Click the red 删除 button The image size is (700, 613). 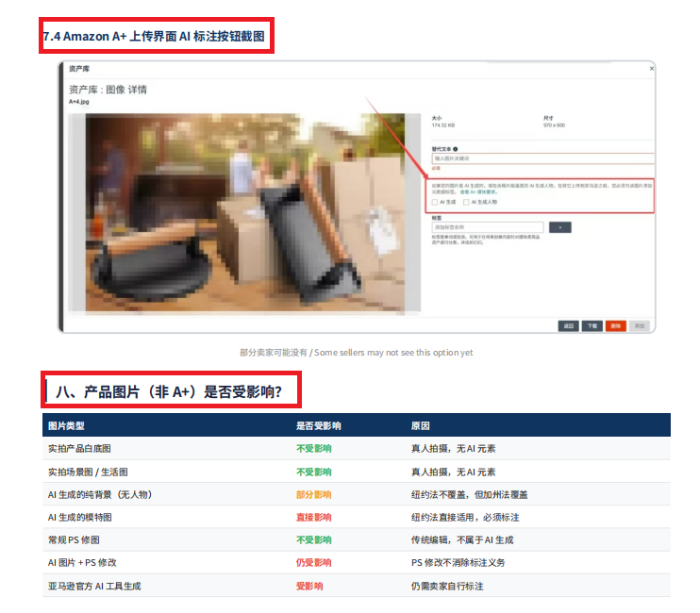[616, 326]
